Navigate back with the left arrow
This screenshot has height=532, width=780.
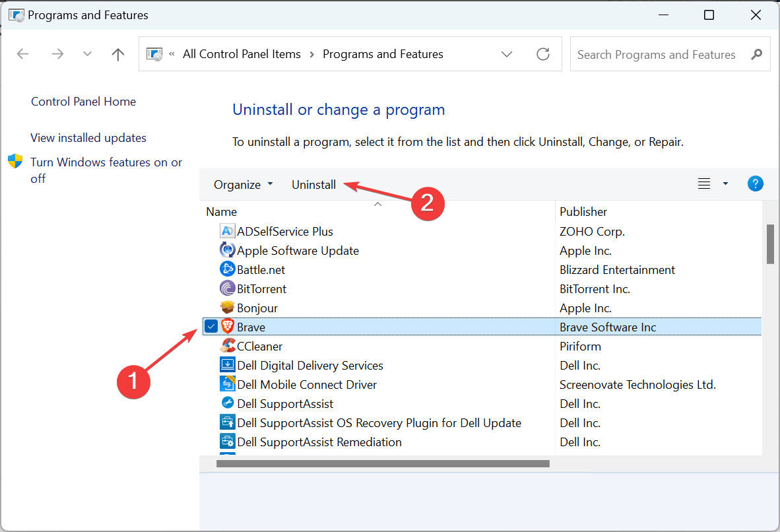click(x=23, y=53)
